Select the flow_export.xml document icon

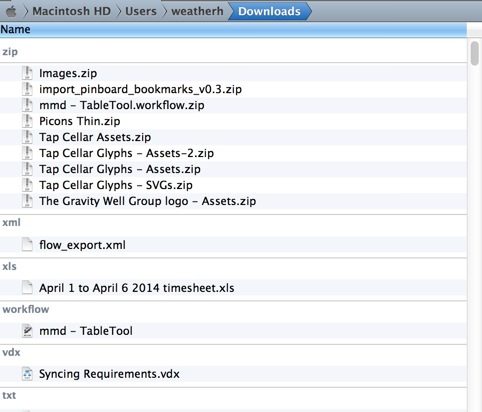point(27,245)
